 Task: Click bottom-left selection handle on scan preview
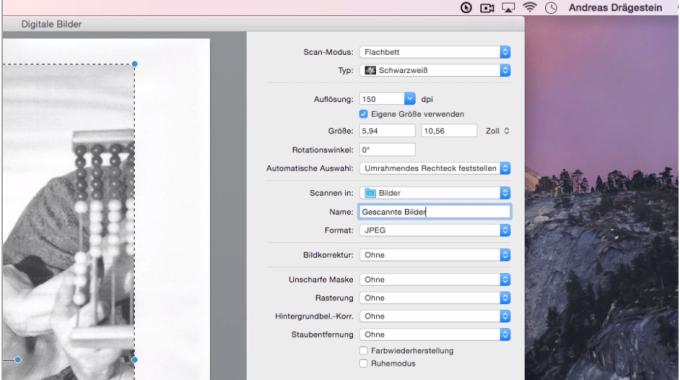coord(18,360)
